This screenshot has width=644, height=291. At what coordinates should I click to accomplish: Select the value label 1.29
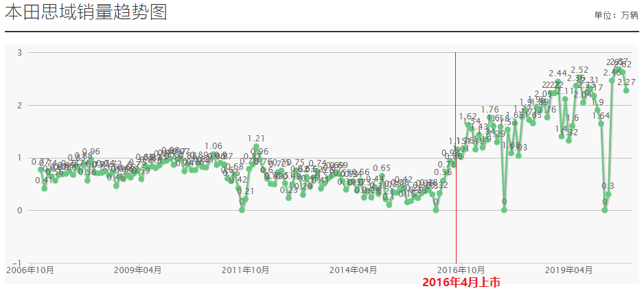coord(497,133)
